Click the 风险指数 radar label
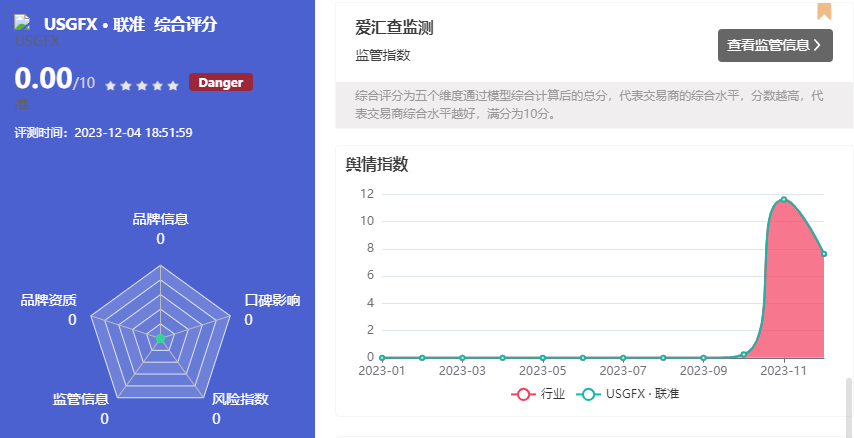The width and height of the screenshot is (854, 438). tap(240, 399)
